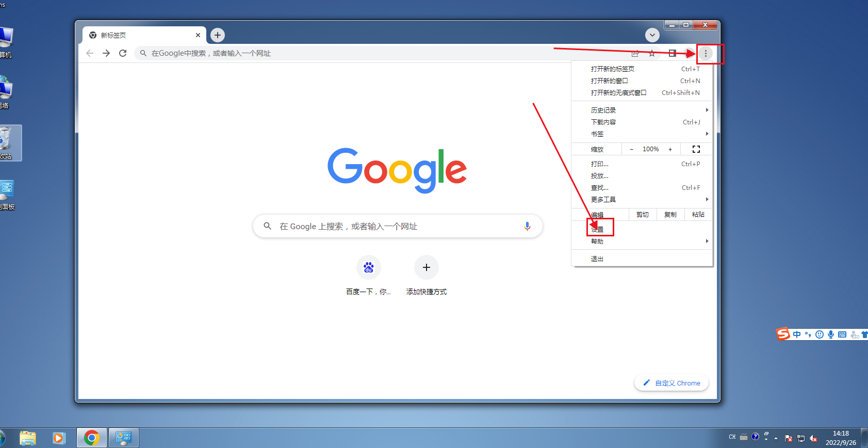Screen dimensions: 868x448
Task: Open the soft keyboard icon on Sogou bar
Action: click(842, 334)
